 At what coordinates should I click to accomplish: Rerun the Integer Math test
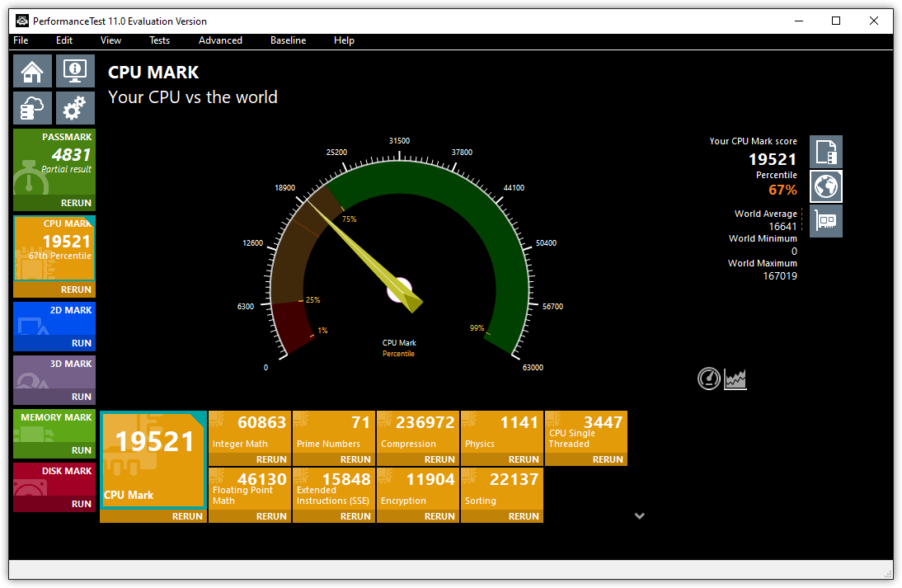pos(271,459)
